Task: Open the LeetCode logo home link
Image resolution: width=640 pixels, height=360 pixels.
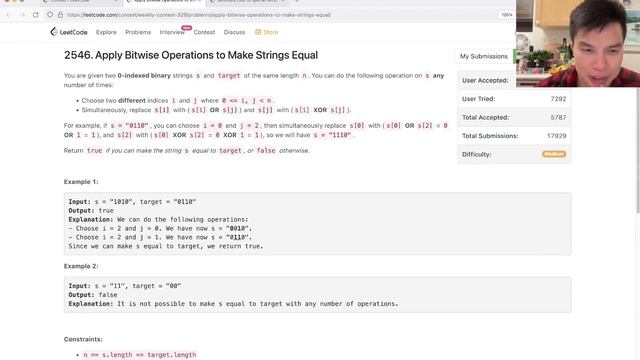Action: 69,32
